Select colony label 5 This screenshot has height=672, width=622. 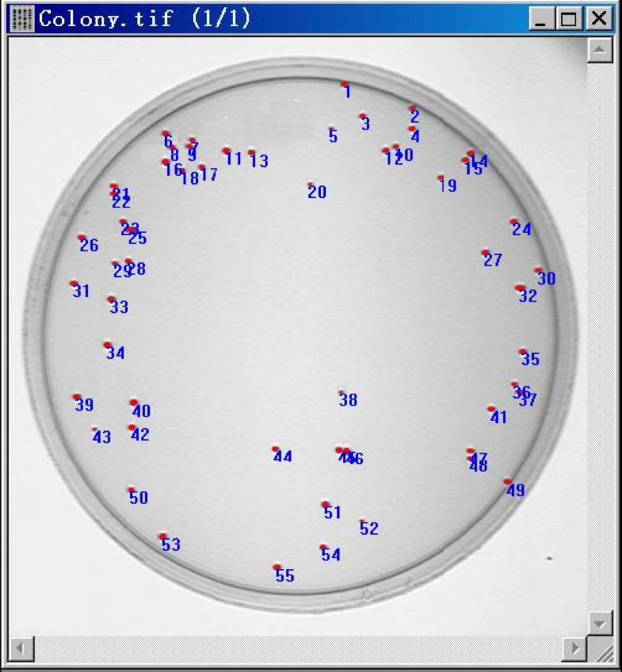click(333, 136)
